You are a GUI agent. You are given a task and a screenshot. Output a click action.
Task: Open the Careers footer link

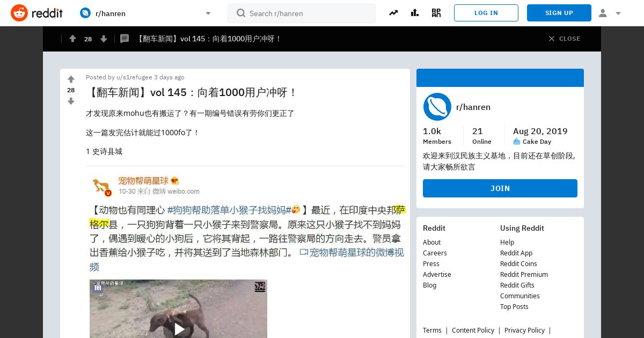pyautogui.click(x=435, y=253)
